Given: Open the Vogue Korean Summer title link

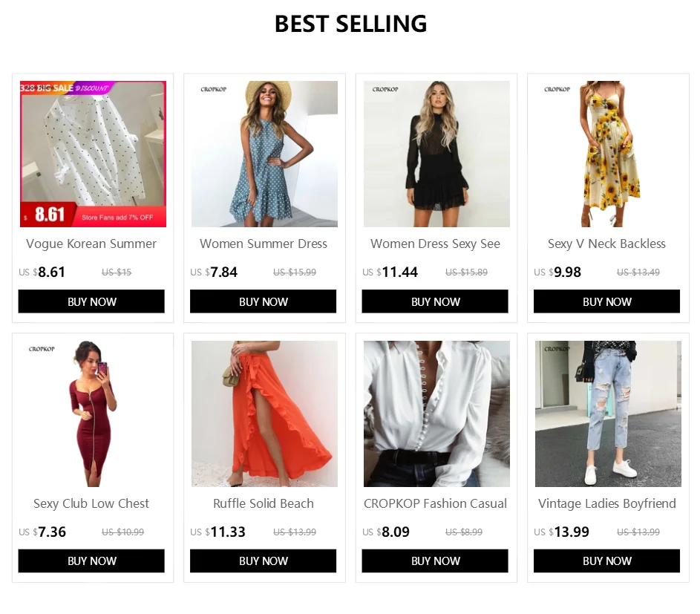Looking at the screenshot, I should 91,244.
